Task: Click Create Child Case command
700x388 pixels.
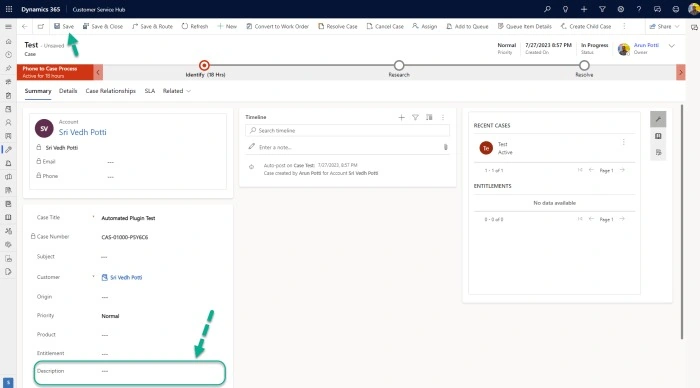Action: (x=586, y=26)
